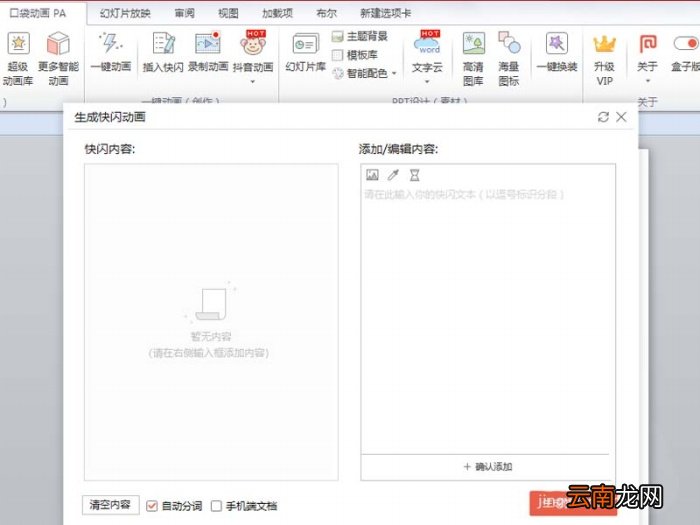Focus the 快闪文本 input area
700x525 pixels.
click(x=488, y=319)
